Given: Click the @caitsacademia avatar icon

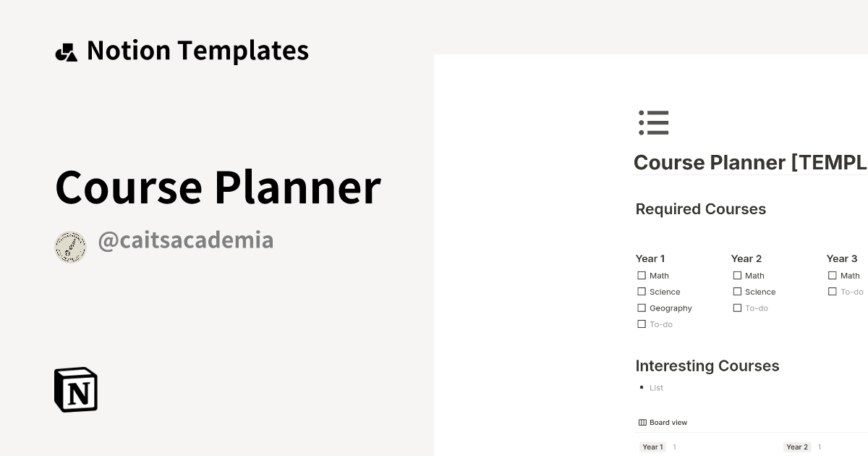Looking at the screenshot, I should coord(70,246).
